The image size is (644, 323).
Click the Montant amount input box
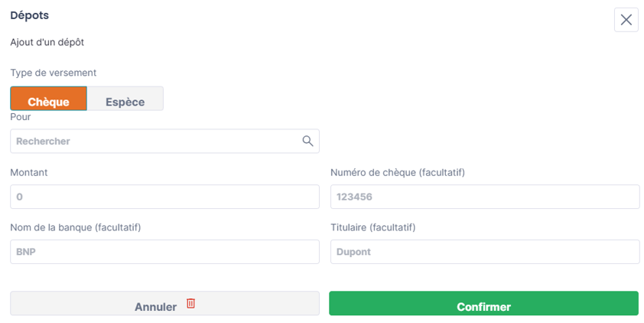coord(164,197)
